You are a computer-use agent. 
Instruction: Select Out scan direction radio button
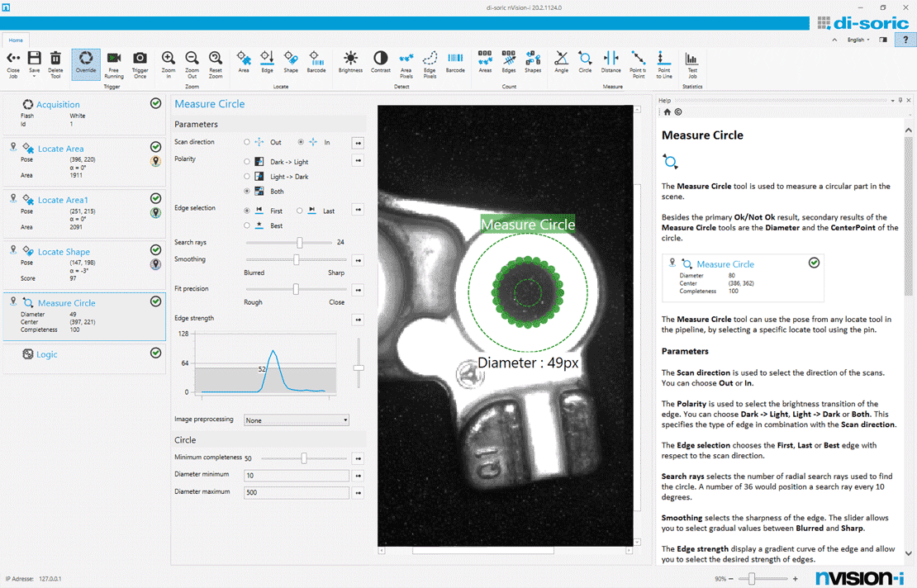point(247,142)
